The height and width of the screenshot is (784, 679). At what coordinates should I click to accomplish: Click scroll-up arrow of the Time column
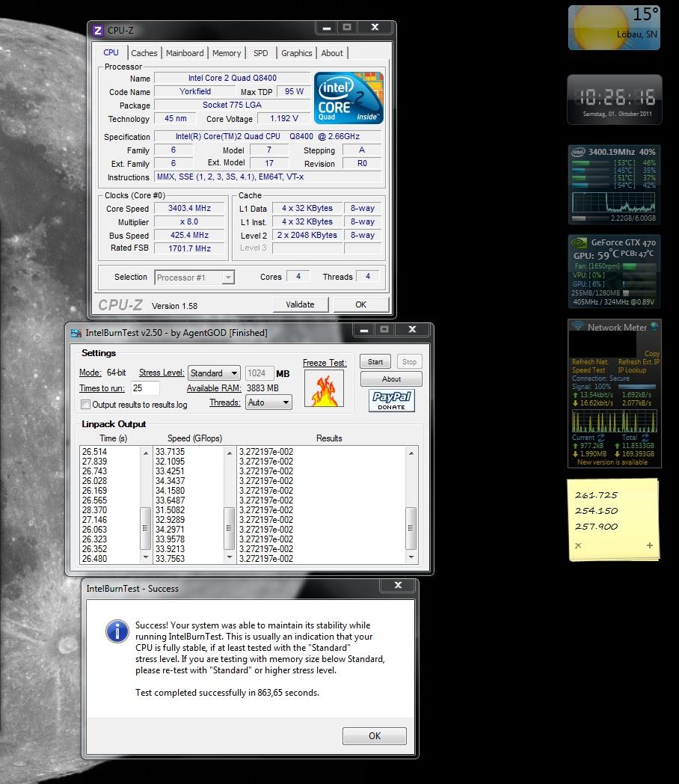coord(145,453)
